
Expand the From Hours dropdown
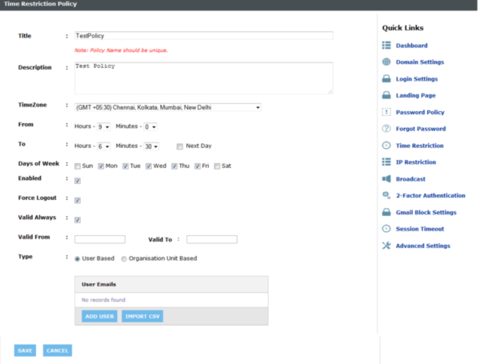click(x=104, y=127)
